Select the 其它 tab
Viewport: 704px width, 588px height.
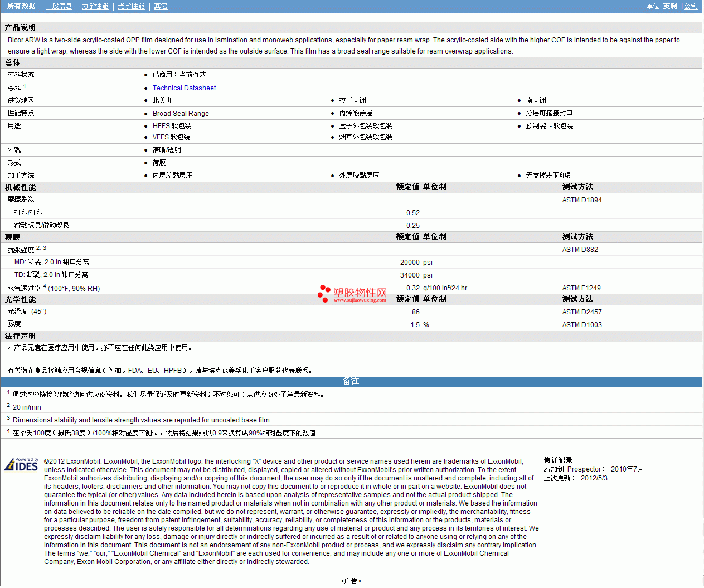click(x=161, y=6)
